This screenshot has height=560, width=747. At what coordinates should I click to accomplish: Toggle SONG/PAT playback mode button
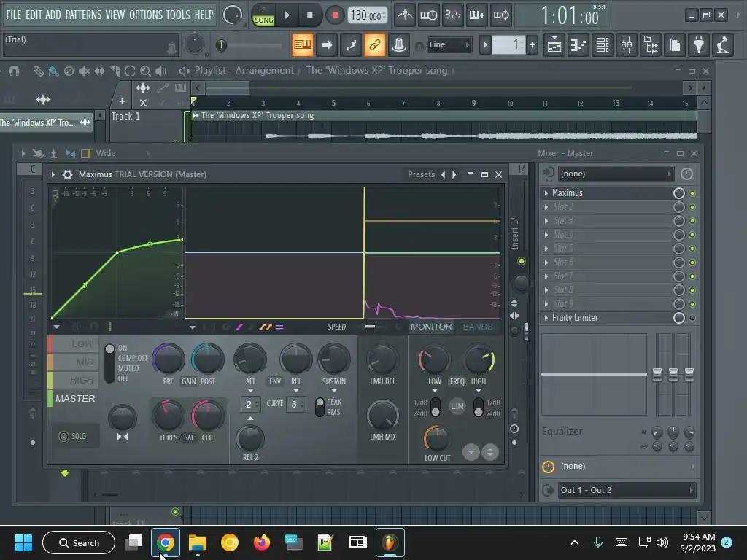tap(263, 16)
